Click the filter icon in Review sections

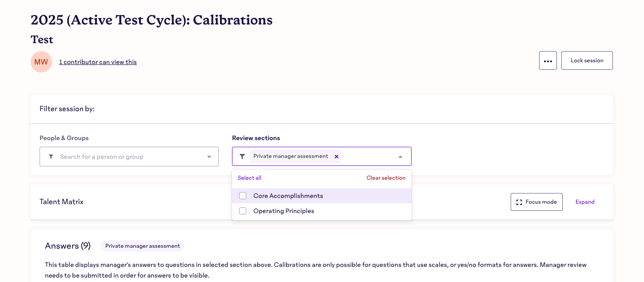(x=242, y=157)
